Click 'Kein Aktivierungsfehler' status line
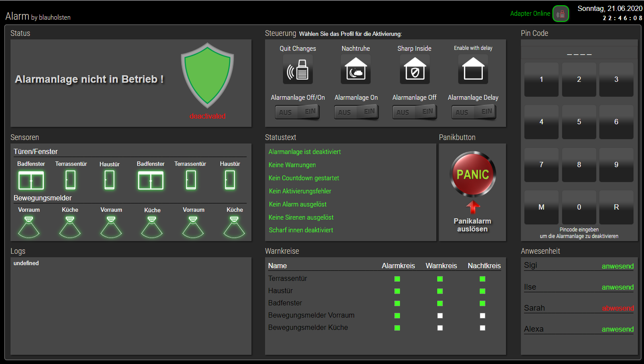The width and height of the screenshot is (644, 364). [x=300, y=191]
